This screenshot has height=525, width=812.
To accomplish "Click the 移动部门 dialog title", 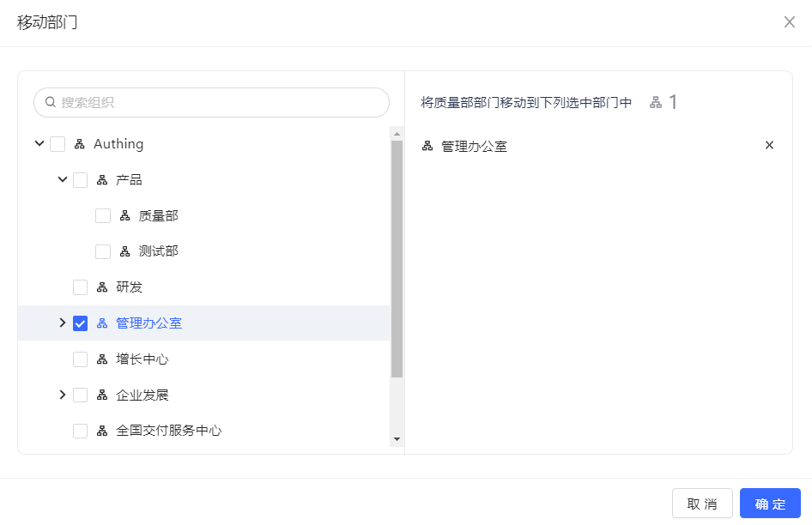I will pos(47,22).
